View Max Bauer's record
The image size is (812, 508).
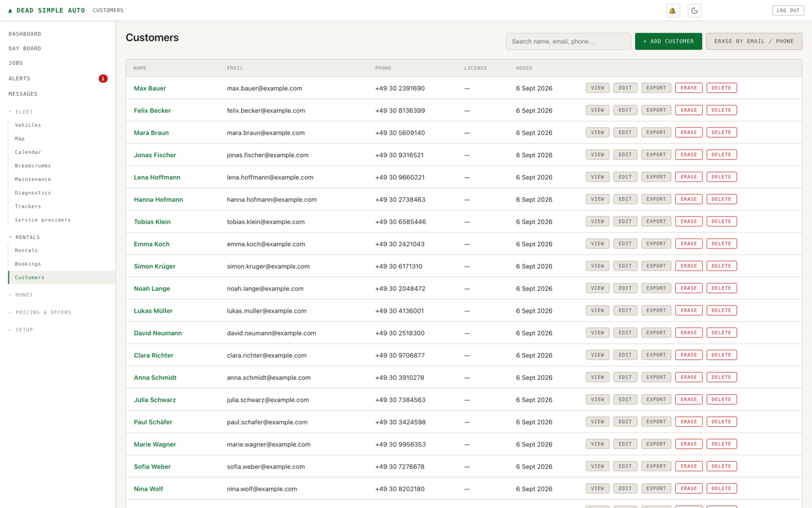point(597,88)
